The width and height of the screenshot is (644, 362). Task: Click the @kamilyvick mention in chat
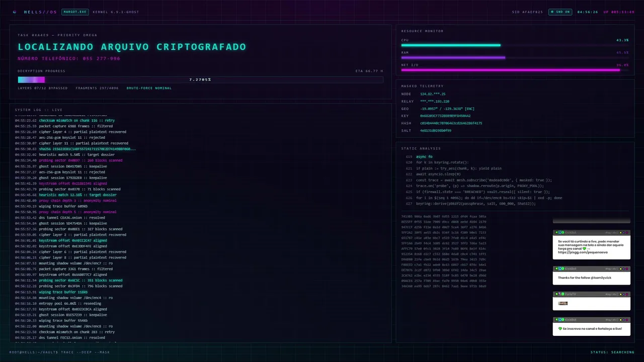(x=601, y=278)
